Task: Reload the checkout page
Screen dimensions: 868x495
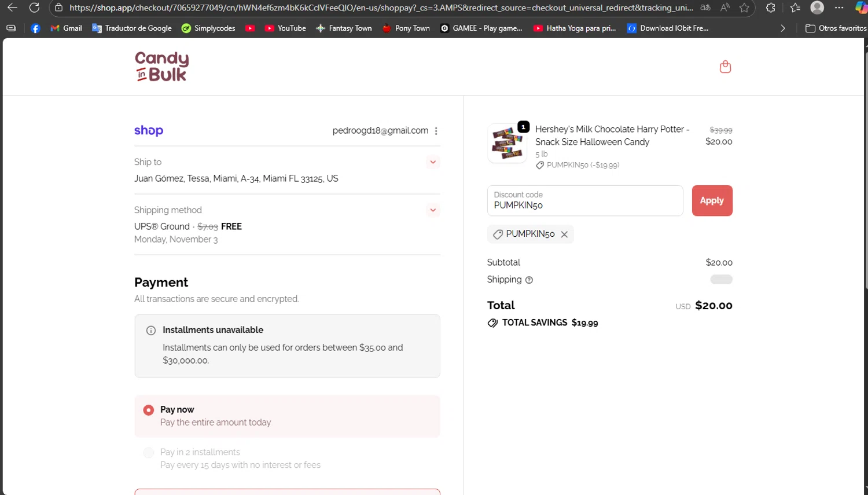Action: tap(34, 8)
